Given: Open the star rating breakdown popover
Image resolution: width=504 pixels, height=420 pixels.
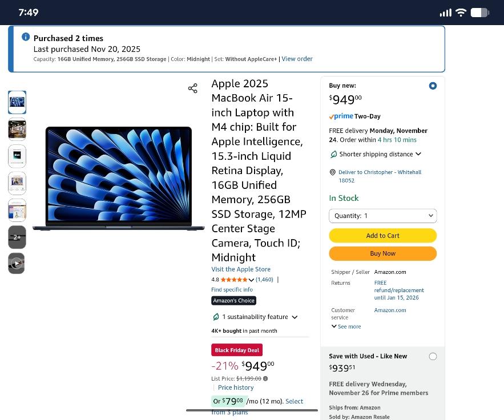Looking at the screenshot, I should point(251,280).
